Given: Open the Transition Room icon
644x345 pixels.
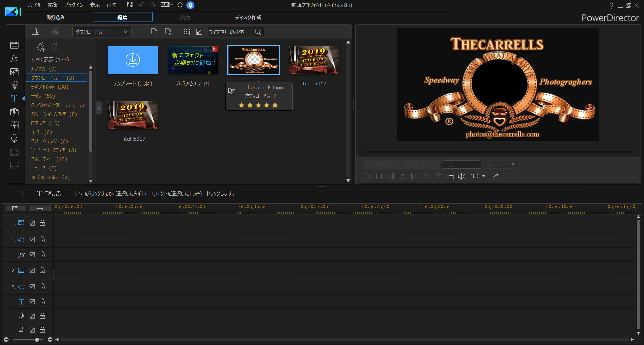Looking at the screenshot, I should [x=14, y=112].
